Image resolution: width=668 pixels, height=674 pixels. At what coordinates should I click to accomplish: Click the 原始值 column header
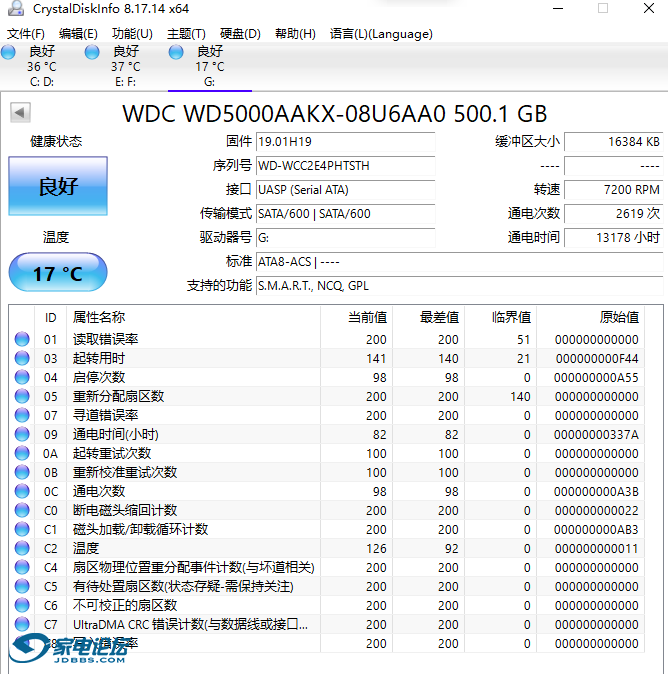coord(591,318)
